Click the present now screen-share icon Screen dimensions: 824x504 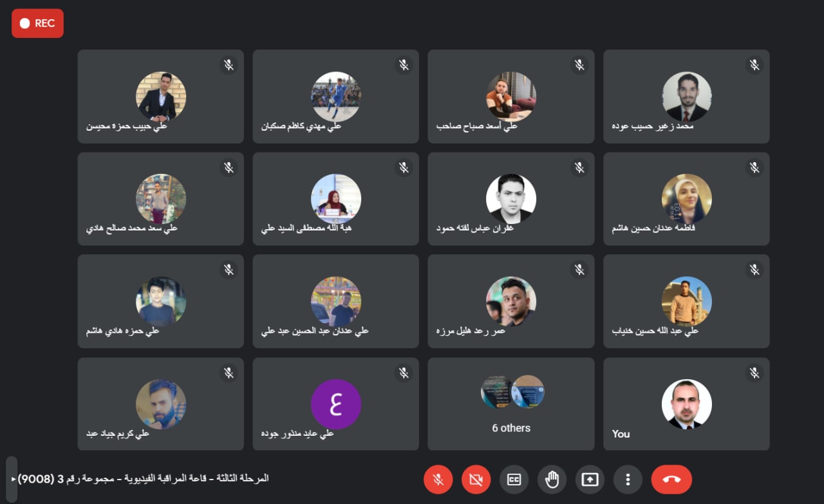tap(590, 480)
